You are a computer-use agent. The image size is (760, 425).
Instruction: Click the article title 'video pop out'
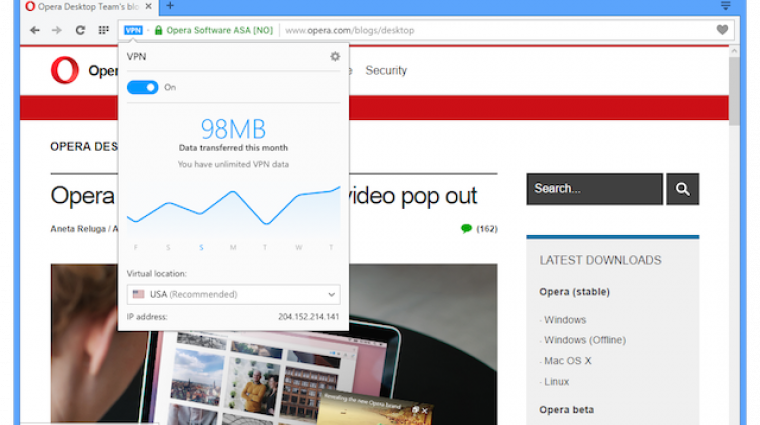[x=412, y=196]
